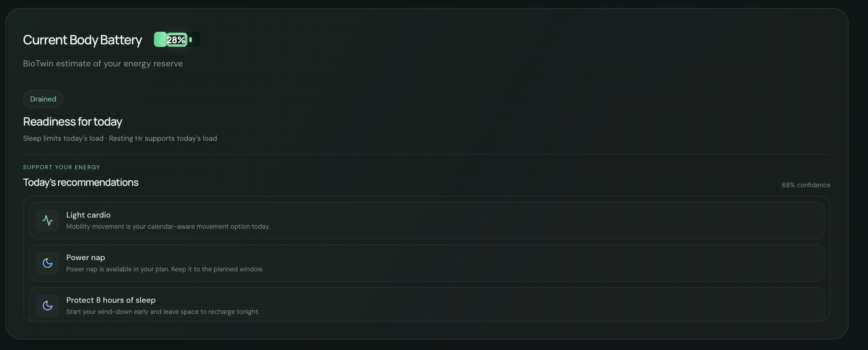Click the Current Body Battery heading
Image resolution: width=868 pixels, height=350 pixels.
click(83, 40)
